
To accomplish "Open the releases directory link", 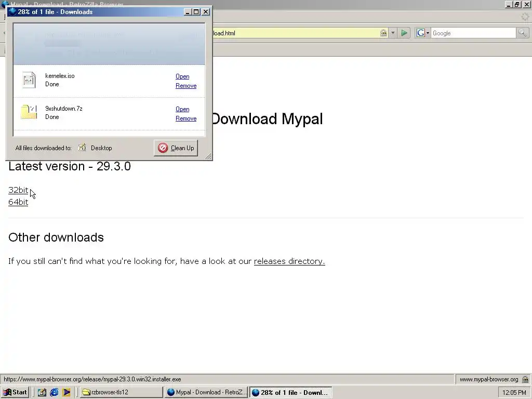I will (x=289, y=261).
